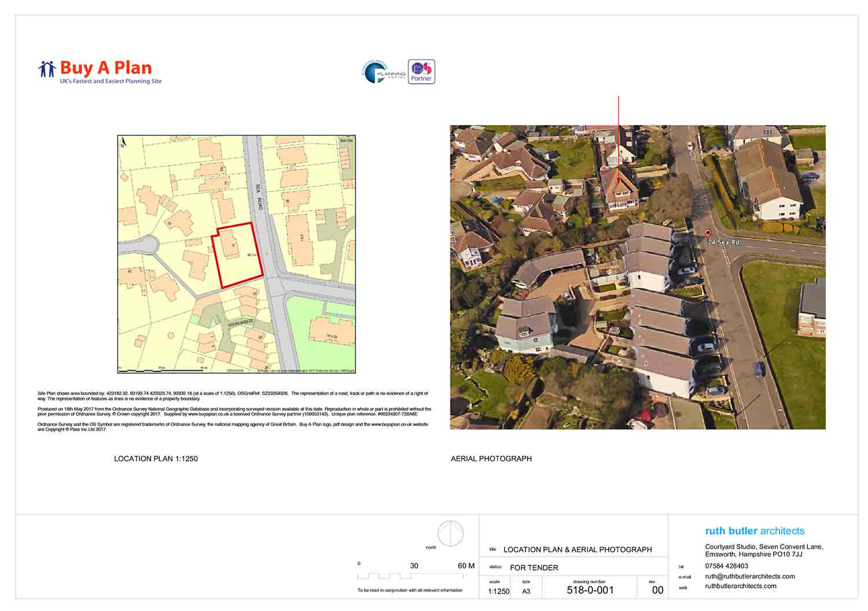Click the ruth butler architects heading

[754, 531]
